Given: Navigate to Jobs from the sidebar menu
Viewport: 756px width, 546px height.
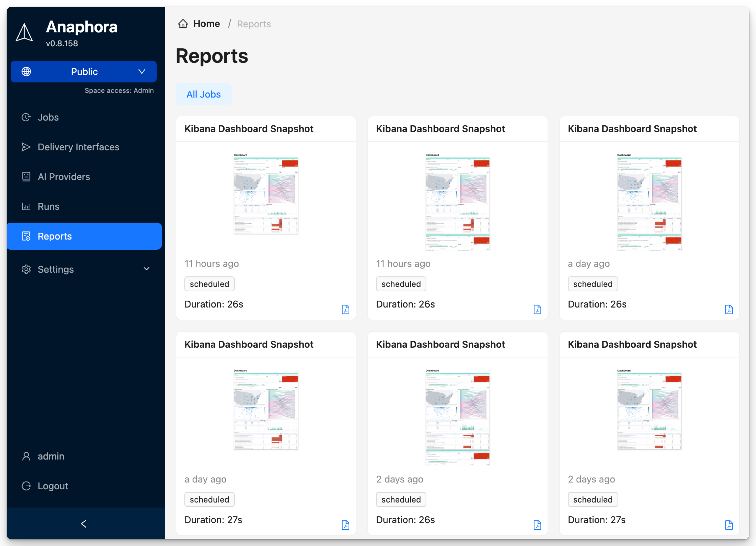Looking at the screenshot, I should point(48,117).
